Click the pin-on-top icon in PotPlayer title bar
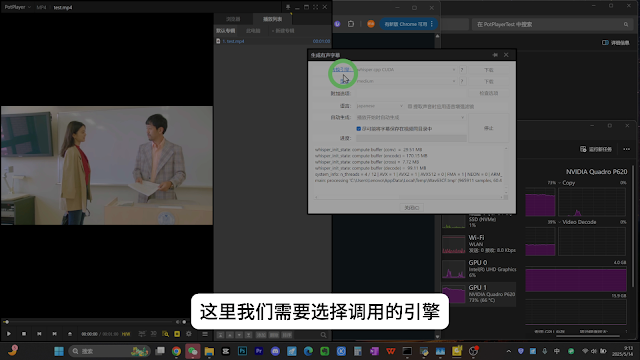The height and width of the screenshot is (360, 640). coord(288,7)
